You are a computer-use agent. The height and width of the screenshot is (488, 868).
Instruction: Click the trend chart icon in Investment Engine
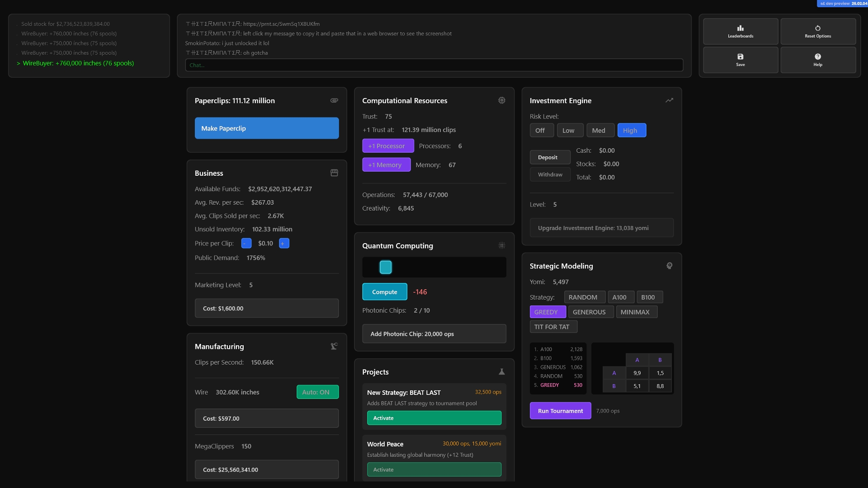tap(670, 100)
